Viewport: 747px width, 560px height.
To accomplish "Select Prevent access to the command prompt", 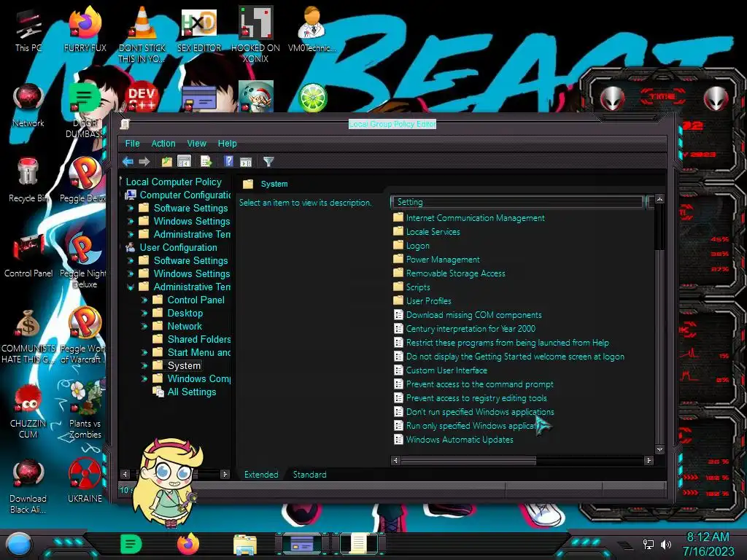I will [x=479, y=384].
